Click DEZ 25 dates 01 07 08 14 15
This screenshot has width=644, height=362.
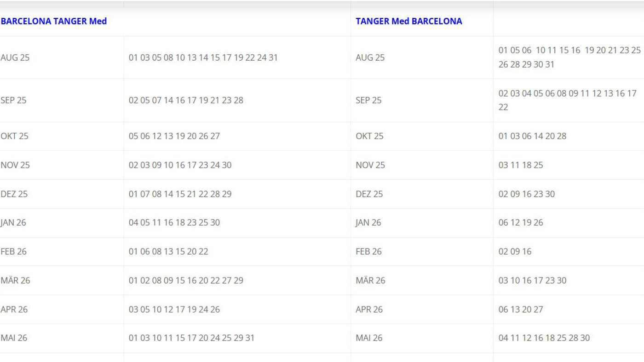click(180, 194)
